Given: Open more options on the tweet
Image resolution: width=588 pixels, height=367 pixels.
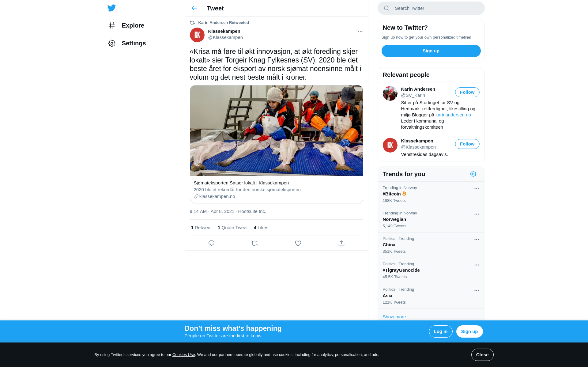Looking at the screenshot, I should click(360, 31).
